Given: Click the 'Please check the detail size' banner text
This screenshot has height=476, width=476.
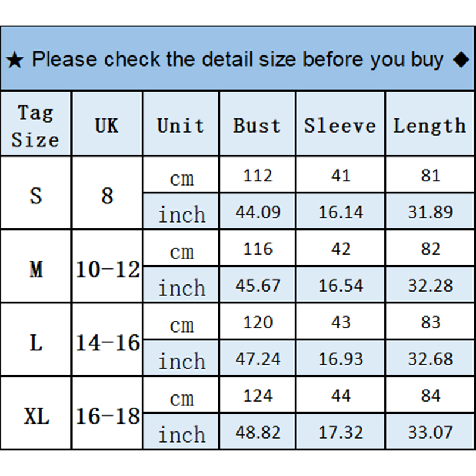Looking at the screenshot, I should pyautogui.click(x=237, y=60).
